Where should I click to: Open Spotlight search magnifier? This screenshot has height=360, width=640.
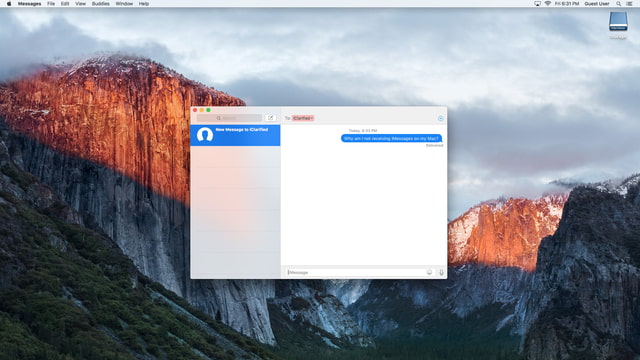(x=619, y=4)
